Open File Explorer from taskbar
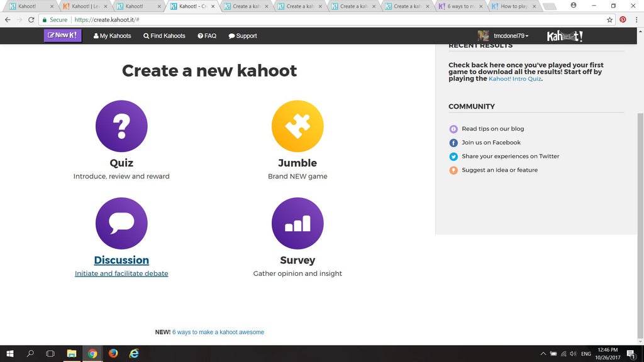Viewport: 644px width, 362px height. click(72, 353)
